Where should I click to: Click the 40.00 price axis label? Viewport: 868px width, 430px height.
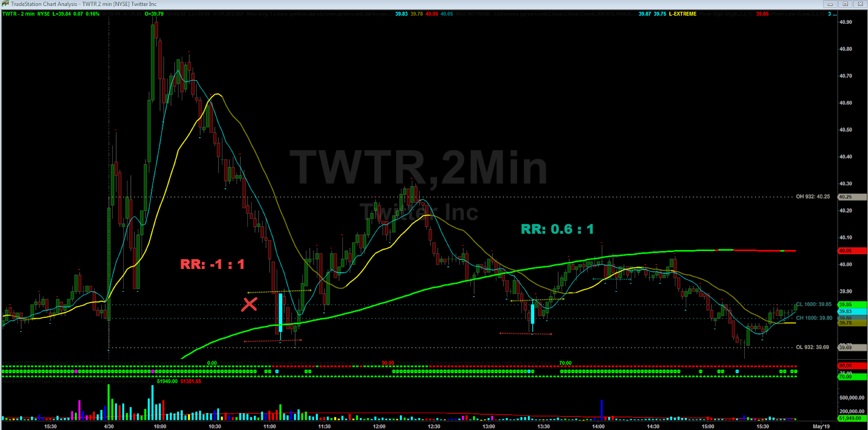pyautogui.click(x=846, y=265)
